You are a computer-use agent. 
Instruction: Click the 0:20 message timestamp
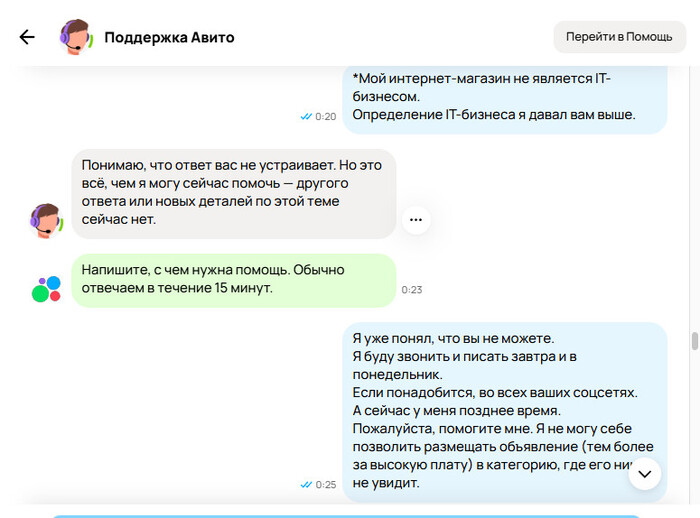click(x=326, y=117)
